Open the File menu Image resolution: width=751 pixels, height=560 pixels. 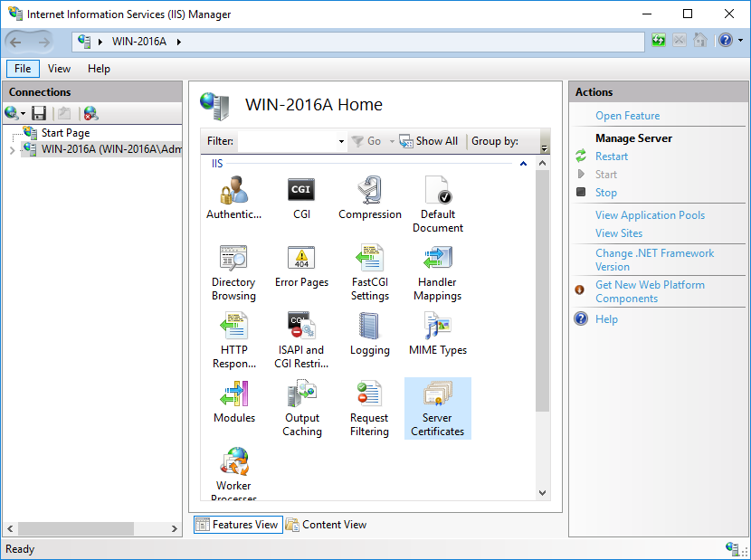tap(23, 69)
